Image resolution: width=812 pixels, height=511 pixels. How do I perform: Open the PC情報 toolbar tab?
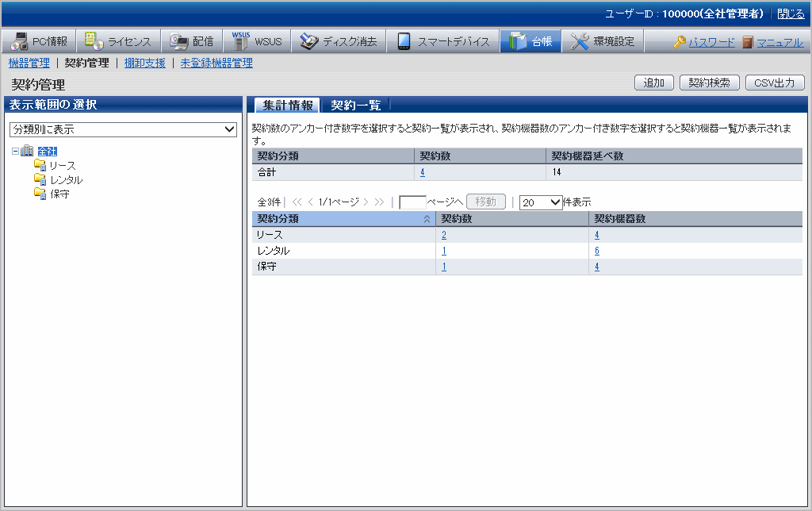point(40,41)
